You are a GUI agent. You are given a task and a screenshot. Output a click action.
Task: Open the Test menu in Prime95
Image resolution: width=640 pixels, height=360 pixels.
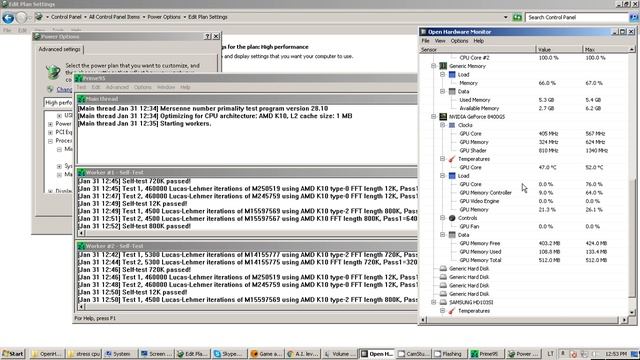pos(81,87)
